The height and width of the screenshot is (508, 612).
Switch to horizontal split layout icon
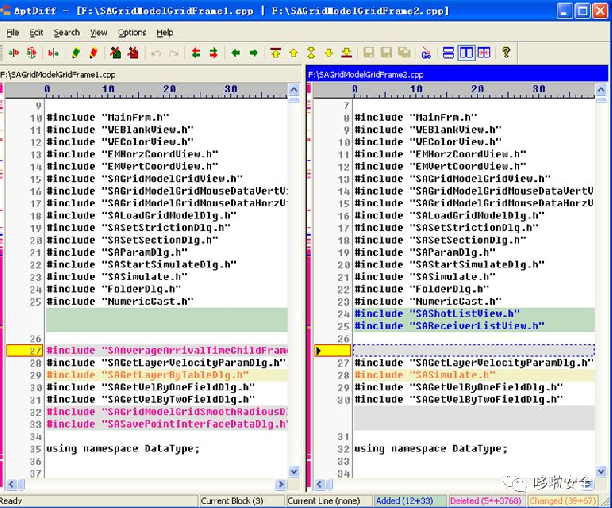(448, 53)
